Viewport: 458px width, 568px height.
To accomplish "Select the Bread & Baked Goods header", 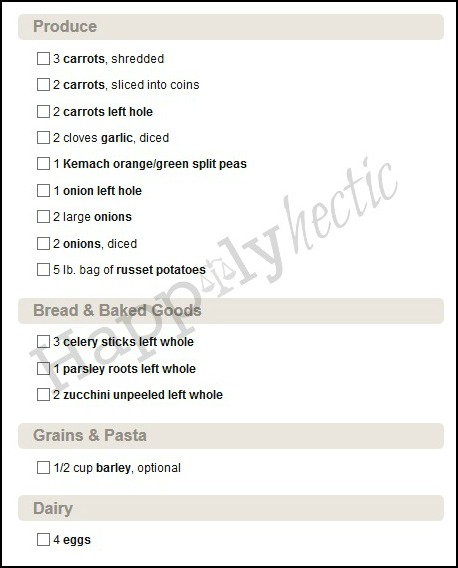I will pyautogui.click(x=231, y=311).
